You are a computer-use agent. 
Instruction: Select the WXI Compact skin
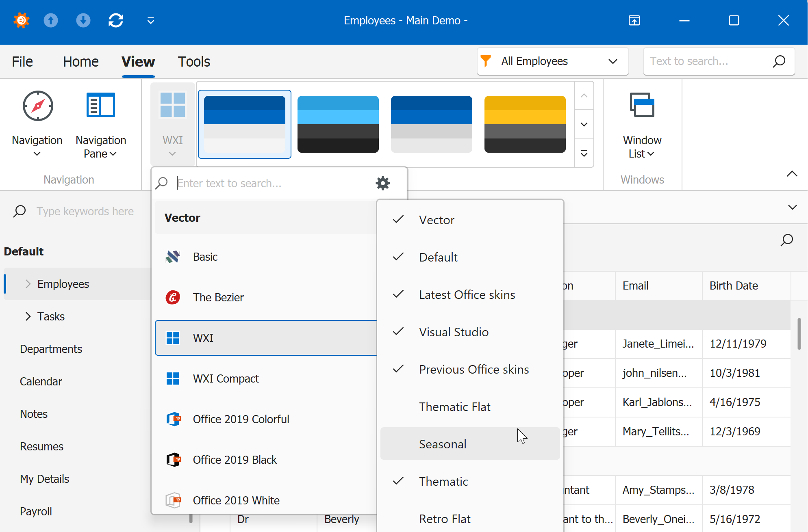pyautogui.click(x=226, y=378)
